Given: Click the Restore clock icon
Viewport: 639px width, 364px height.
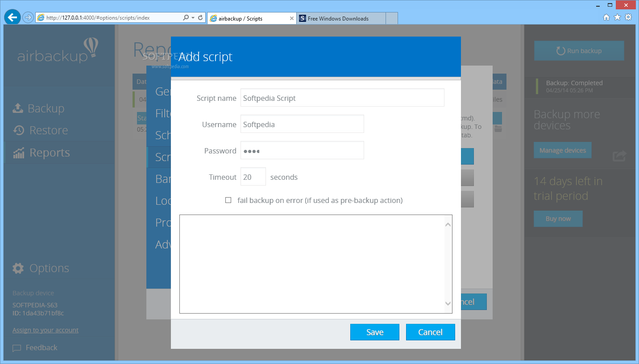Looking at the screenshot, I should [18, 130].
